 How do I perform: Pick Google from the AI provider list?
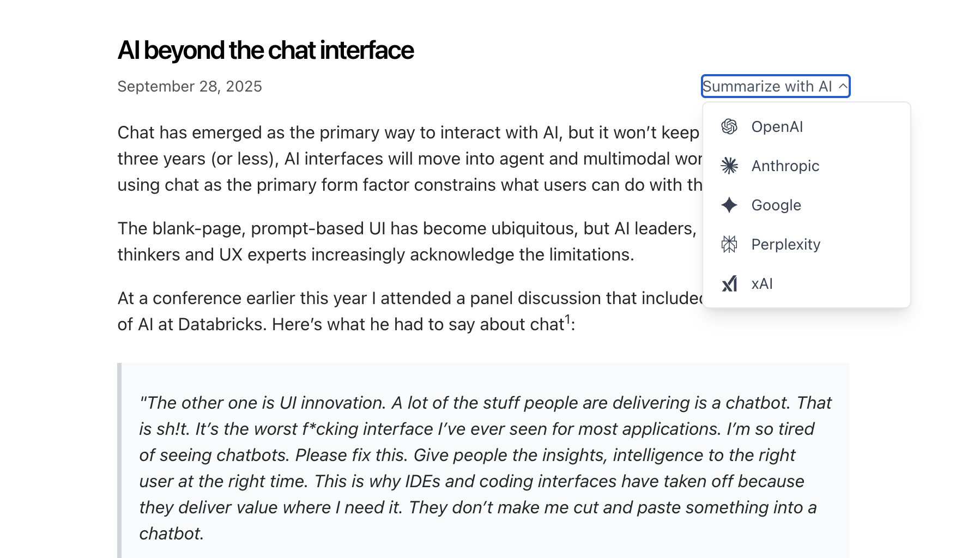776,205
